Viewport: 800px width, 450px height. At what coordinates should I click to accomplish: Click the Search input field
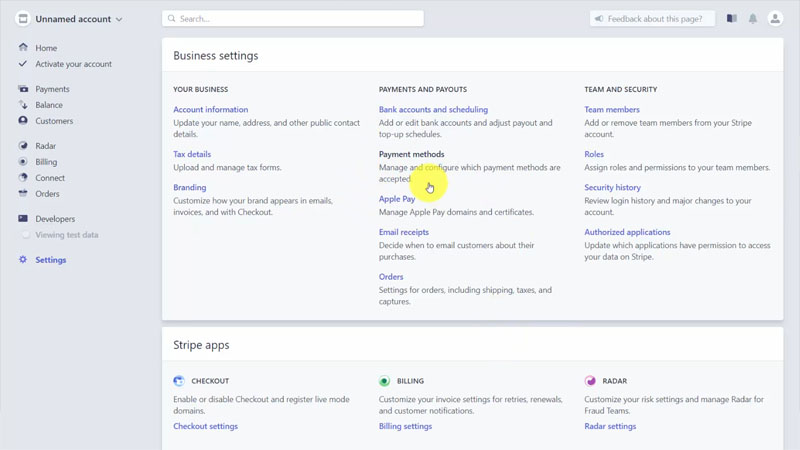pyautogui.click(x=293, y=19)
